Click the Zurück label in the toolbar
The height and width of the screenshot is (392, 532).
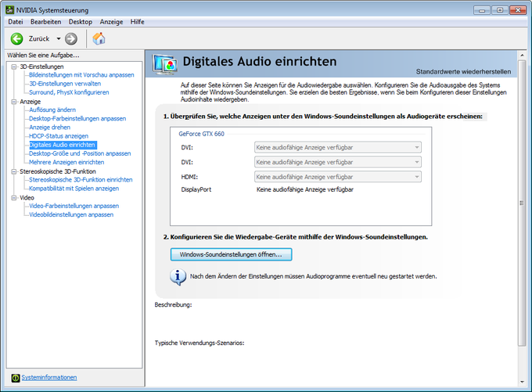(39, 38)
